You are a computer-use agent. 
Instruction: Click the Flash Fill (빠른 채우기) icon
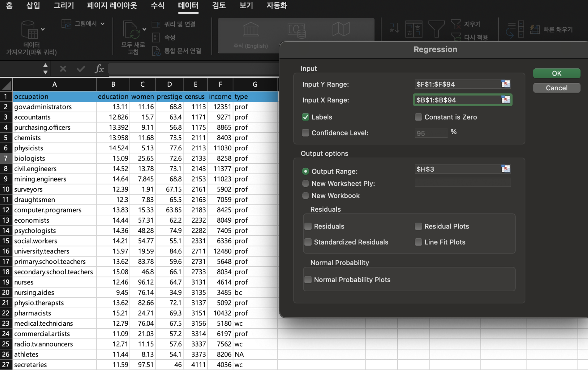tap(535, 29)
